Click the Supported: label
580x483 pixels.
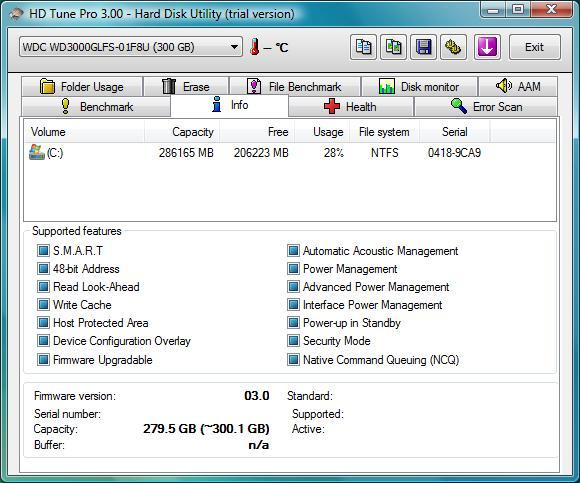click(x=318, y=414)
